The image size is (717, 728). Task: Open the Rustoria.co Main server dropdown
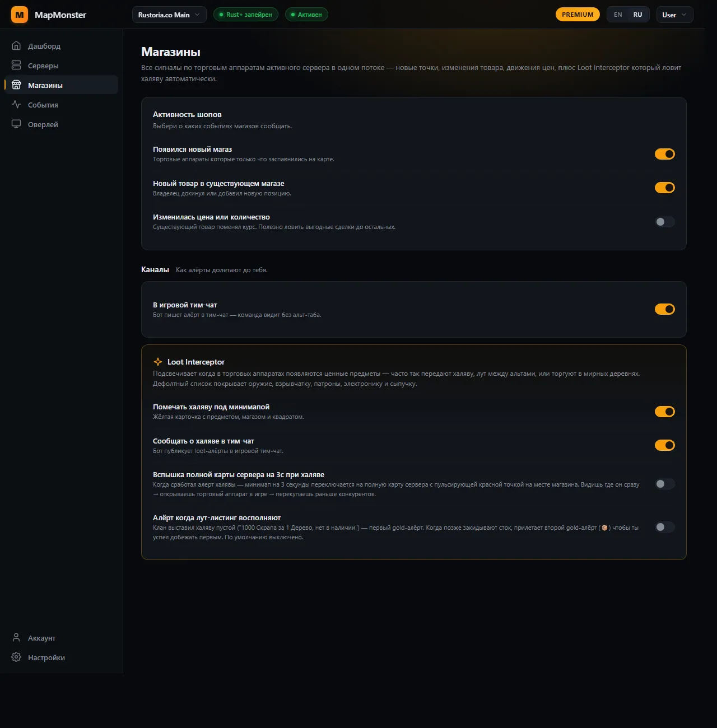pyautogui.click(x=169, y=15)
